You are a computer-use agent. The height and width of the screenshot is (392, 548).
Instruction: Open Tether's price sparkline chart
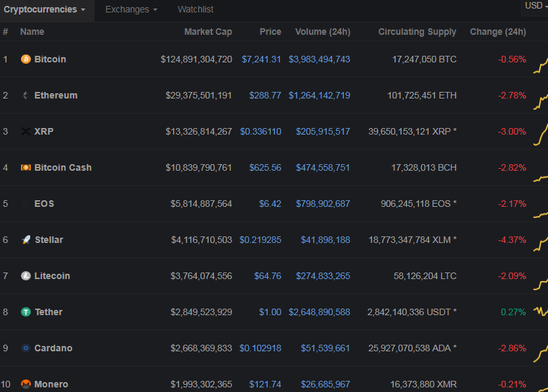(x=541, y=311)
